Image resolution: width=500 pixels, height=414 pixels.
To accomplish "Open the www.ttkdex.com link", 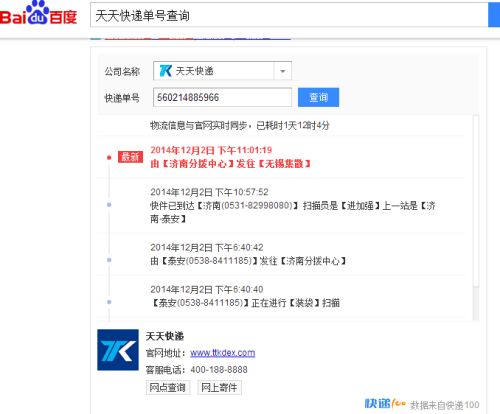I will click(223, 353).
